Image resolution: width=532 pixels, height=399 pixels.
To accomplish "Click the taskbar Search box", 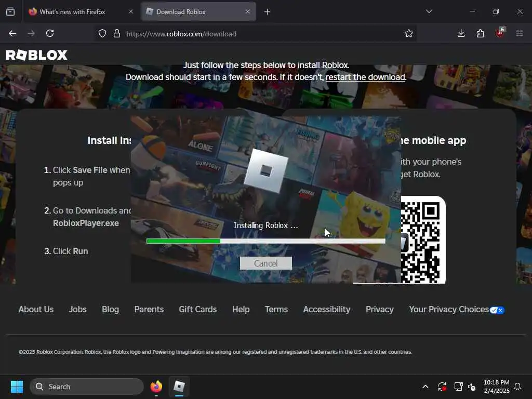I will click(87, 387).
